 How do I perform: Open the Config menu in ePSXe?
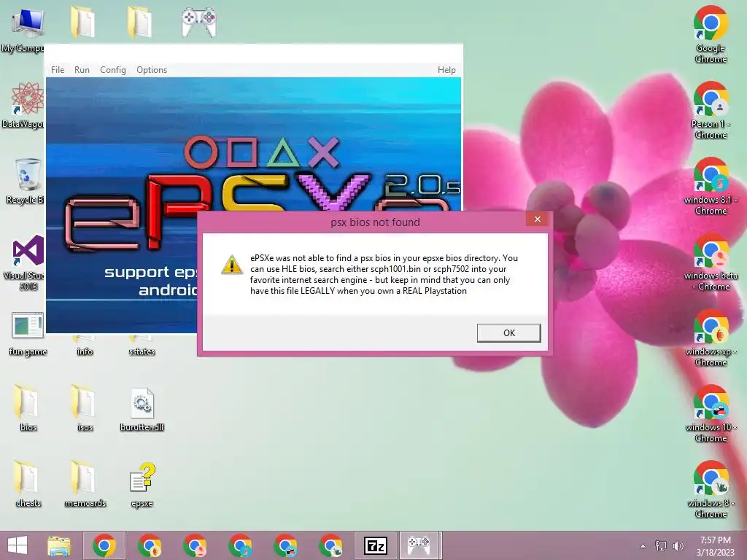(x=113, y=70)
